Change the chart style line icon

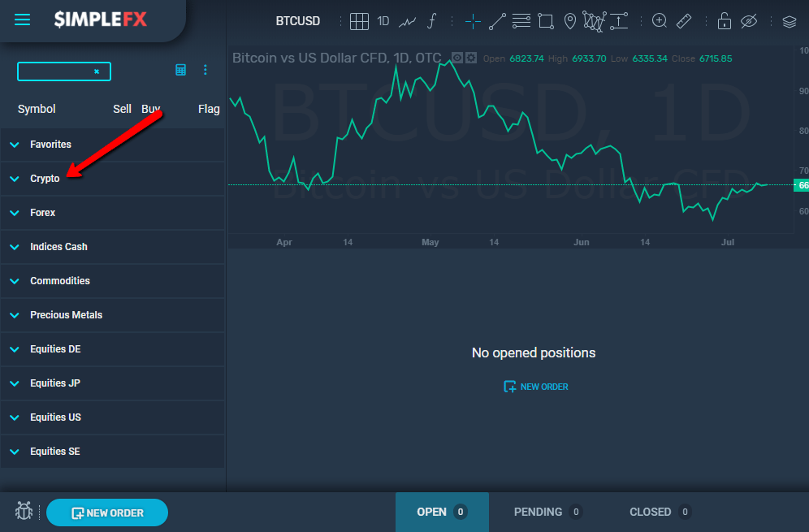[x=408, y=21]
